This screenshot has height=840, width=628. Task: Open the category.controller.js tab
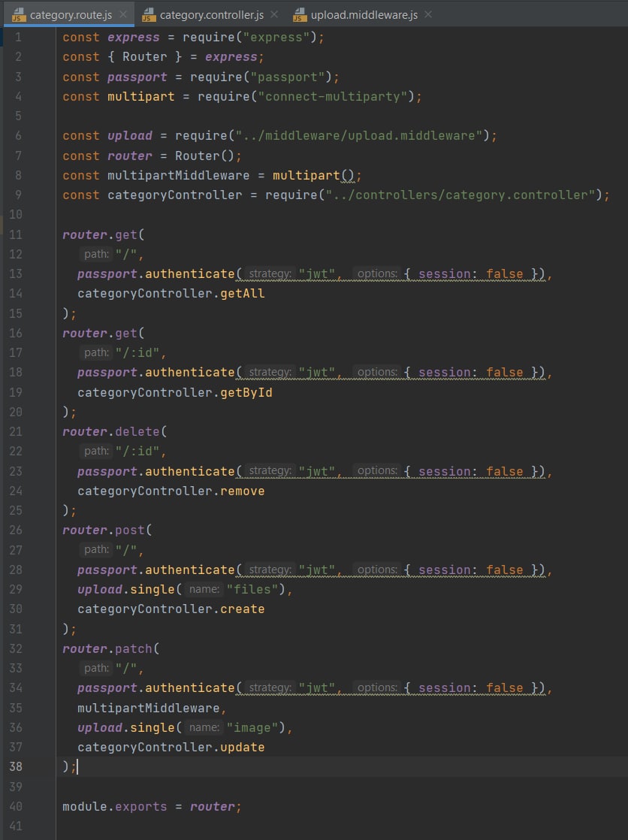click(x=212, y=15)
